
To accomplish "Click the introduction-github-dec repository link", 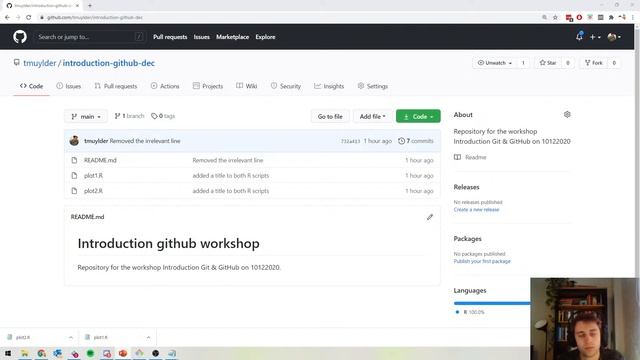I will coord(109,63).
